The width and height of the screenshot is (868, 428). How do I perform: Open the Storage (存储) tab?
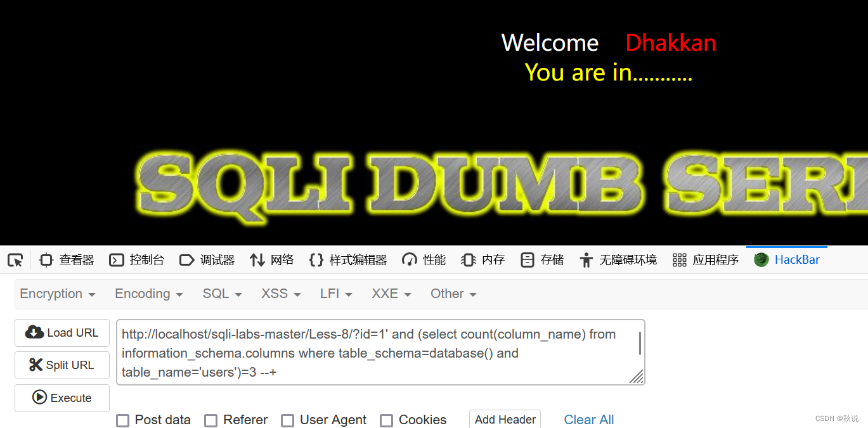pos(542,260)
